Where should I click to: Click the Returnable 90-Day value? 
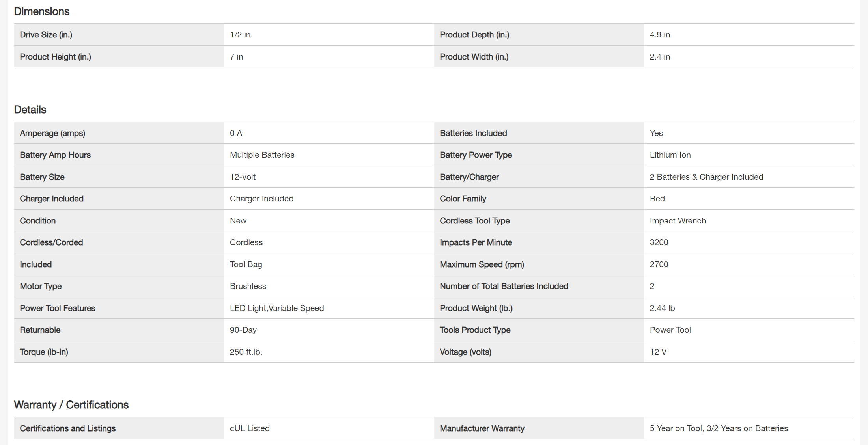(x=243, y=330)
